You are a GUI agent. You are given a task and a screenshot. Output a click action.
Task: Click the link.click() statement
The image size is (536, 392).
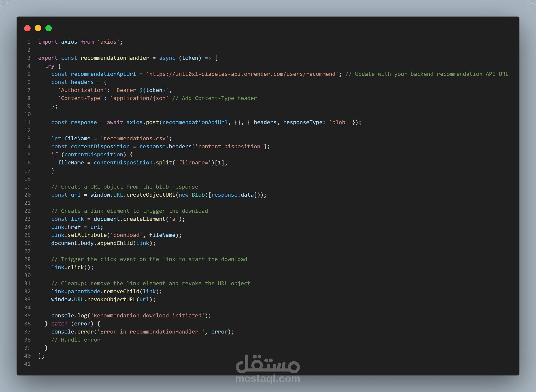tap(72, 267)
